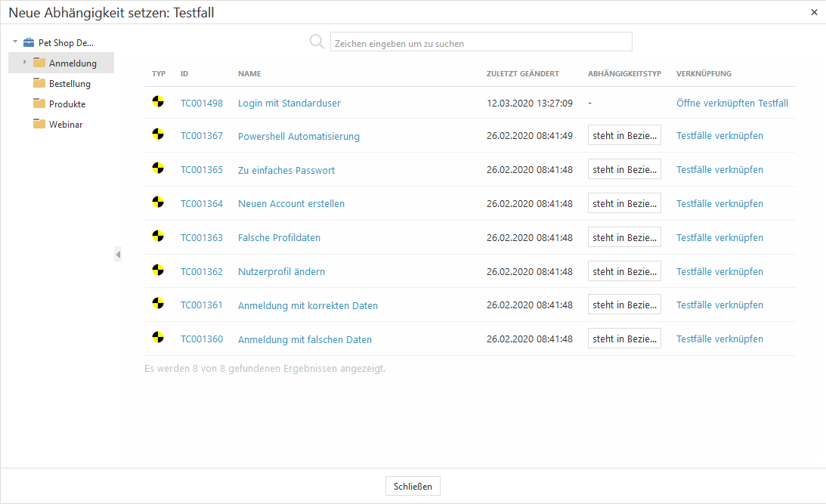Open dependency type dropdown for Nutzerprofil ändern

click(624, 271)
